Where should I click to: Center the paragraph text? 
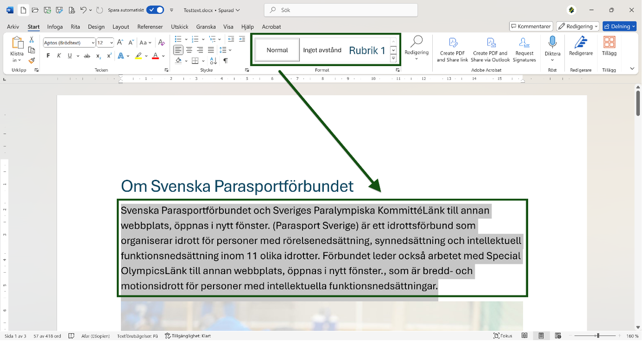[189, 50]
